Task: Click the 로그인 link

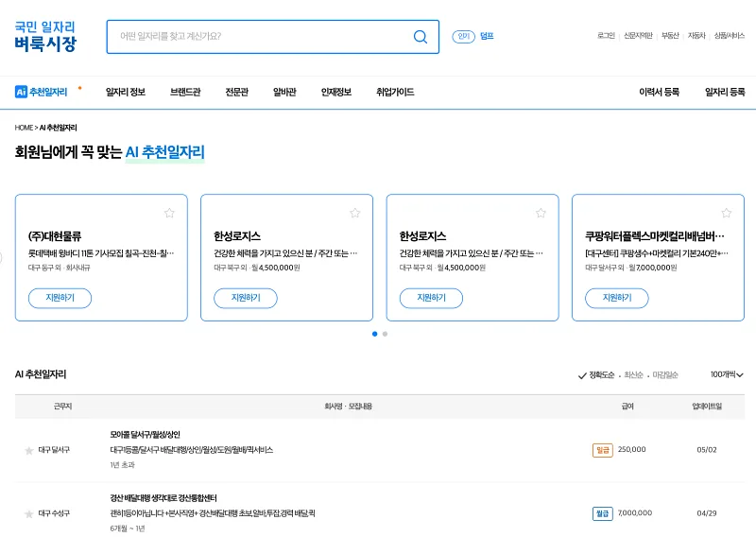Action: click(x=606, y=36)
